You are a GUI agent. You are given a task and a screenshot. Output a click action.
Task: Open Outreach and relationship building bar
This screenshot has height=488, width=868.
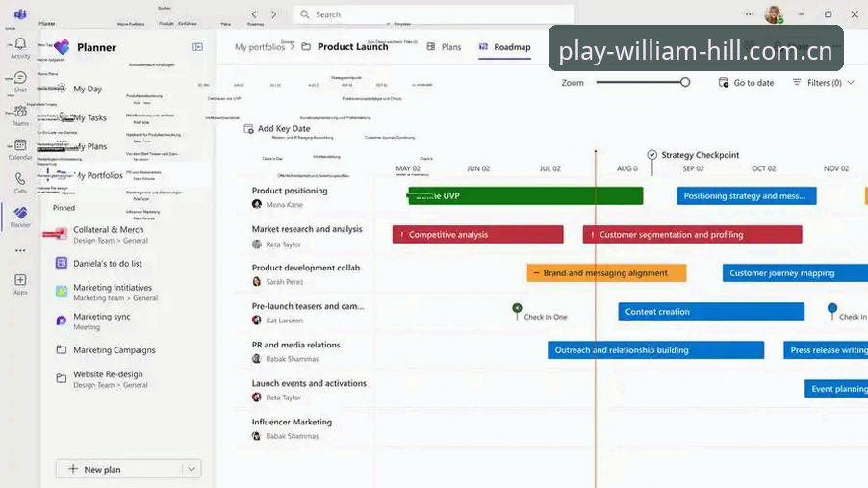(656, 350)
